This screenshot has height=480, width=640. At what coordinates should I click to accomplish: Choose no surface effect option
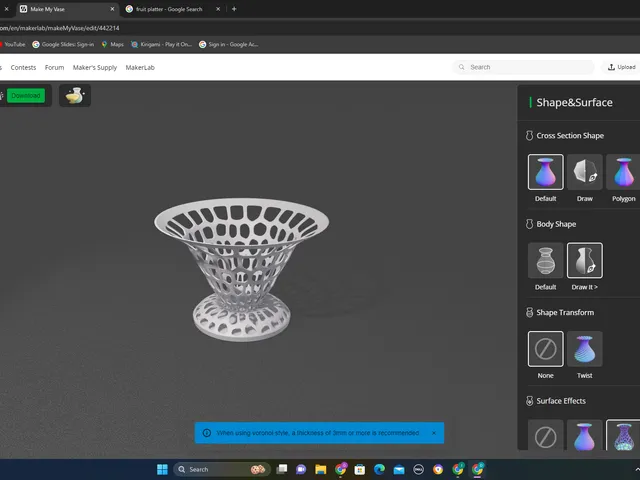(545, 435)
